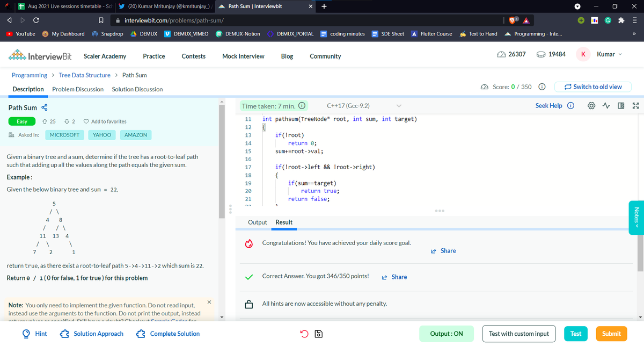Expand the Notes side panel
This screenshot has width=644, height=346.
pos(637,217)
